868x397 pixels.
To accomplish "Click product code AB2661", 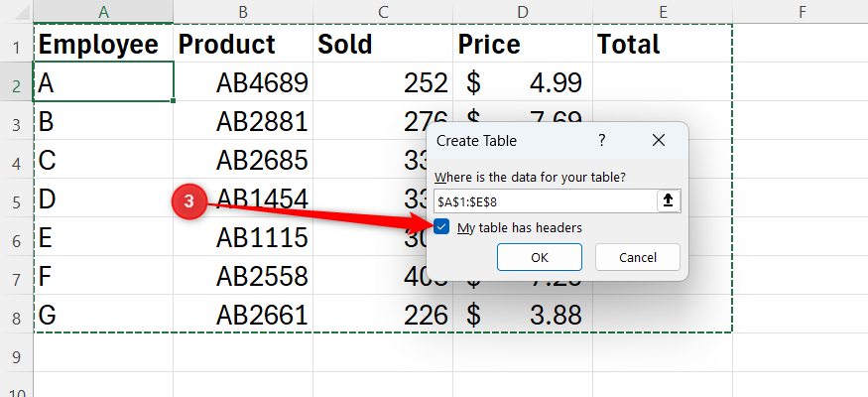I will click(x=243, y=315).
